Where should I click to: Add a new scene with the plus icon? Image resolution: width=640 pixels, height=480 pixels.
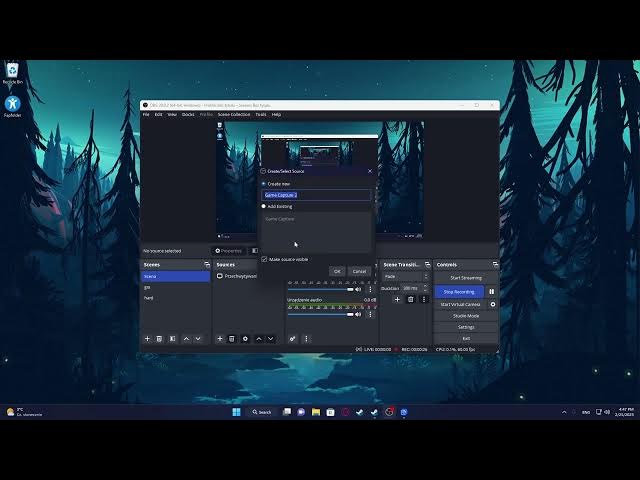tap(147, 339)
